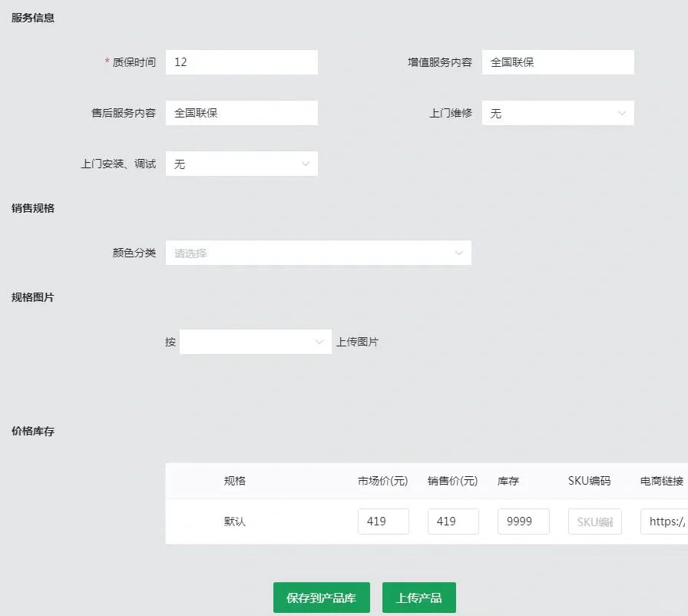Select the 质保时间 input showing 12
688x616 pixels.
pyautogui.click(x=242, y=61)
